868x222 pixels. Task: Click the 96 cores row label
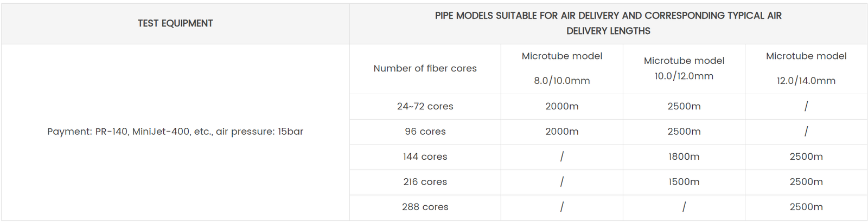pos(425,132)
